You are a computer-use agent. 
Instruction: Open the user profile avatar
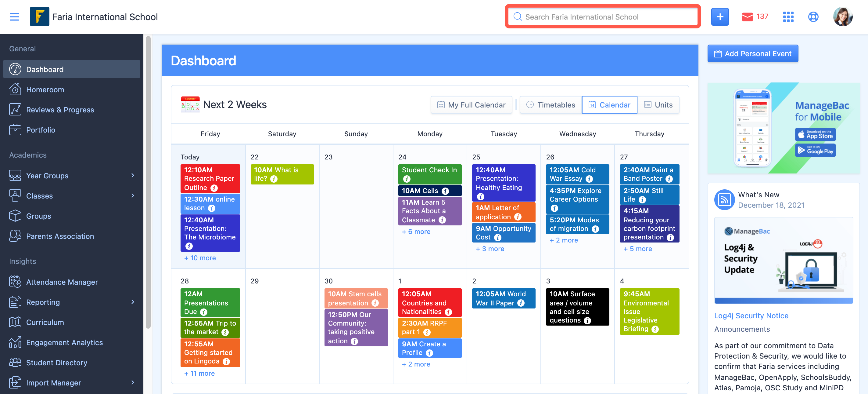[x=842, y=16]
